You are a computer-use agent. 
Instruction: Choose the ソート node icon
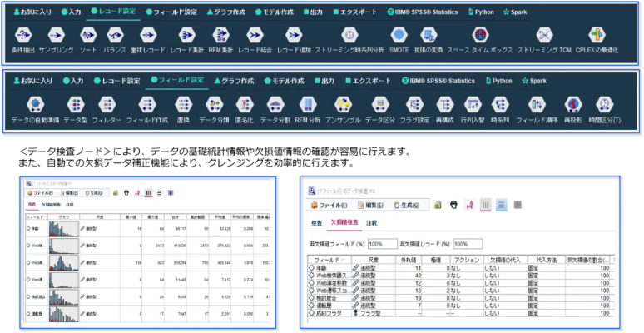pyautogui.click(x=88, y=35)
